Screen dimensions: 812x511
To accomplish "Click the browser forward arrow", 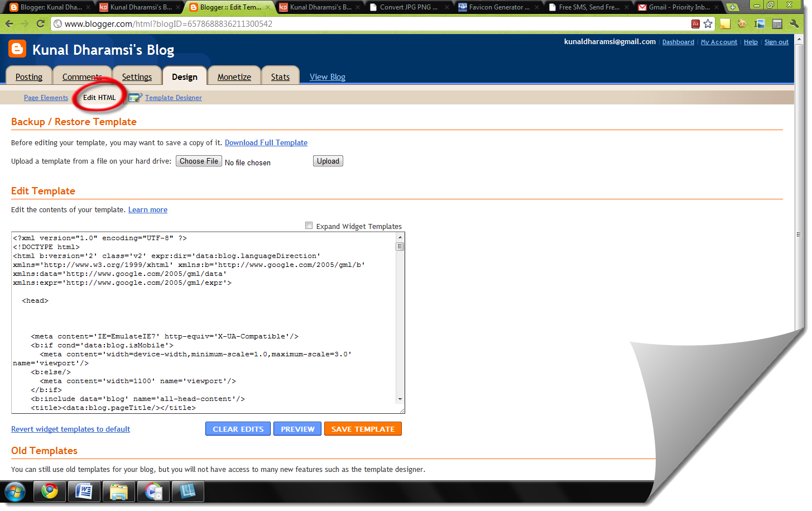I will coord(25,24).
